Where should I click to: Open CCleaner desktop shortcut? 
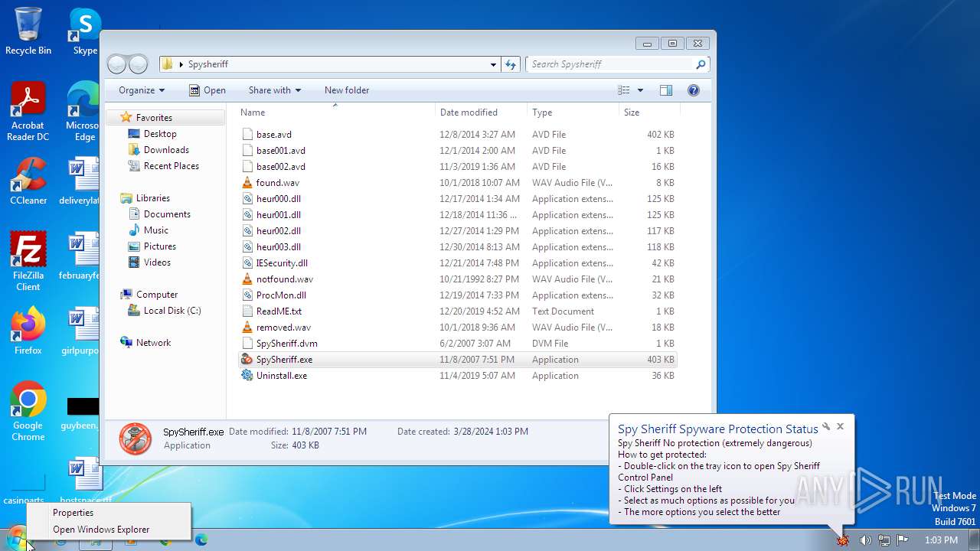coord(28,182)
